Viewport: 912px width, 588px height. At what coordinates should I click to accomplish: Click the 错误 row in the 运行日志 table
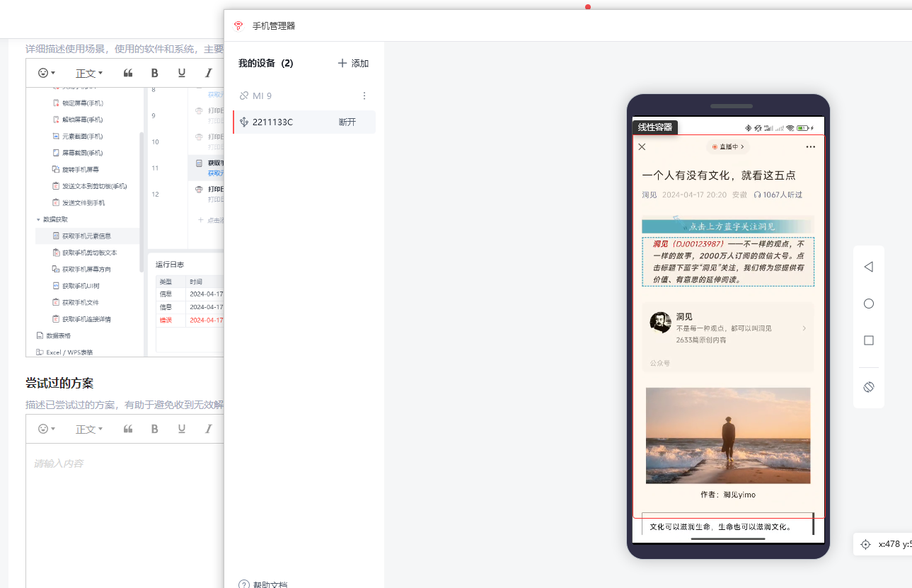(190, 320)
